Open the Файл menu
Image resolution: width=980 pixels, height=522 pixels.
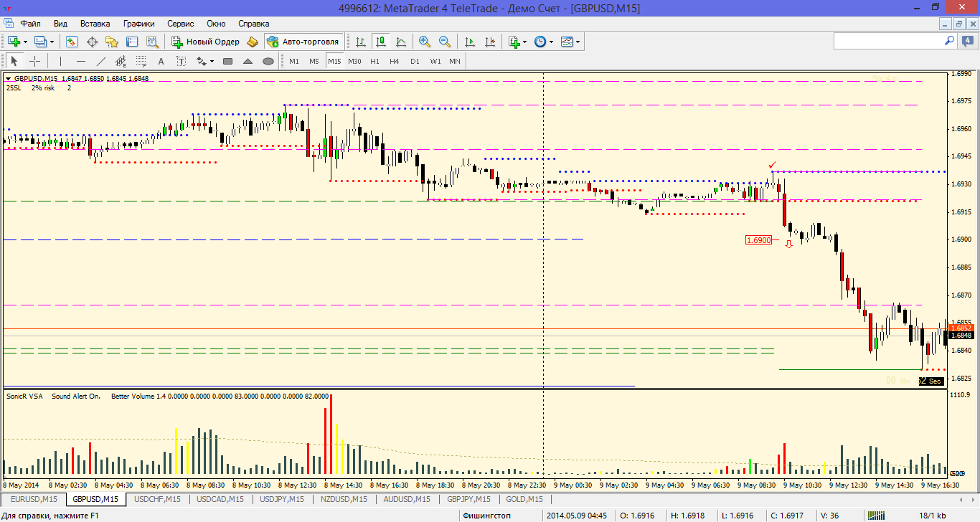[x=30, y=23]
